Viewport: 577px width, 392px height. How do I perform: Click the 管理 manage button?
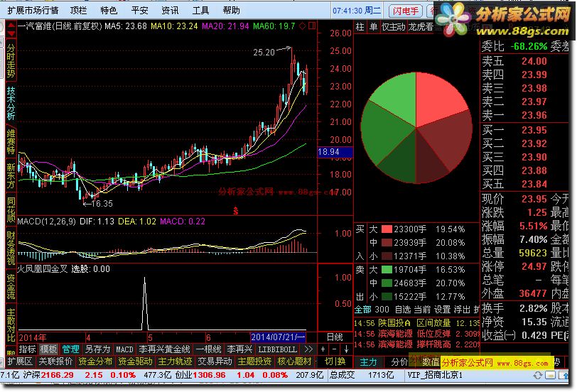70,349
